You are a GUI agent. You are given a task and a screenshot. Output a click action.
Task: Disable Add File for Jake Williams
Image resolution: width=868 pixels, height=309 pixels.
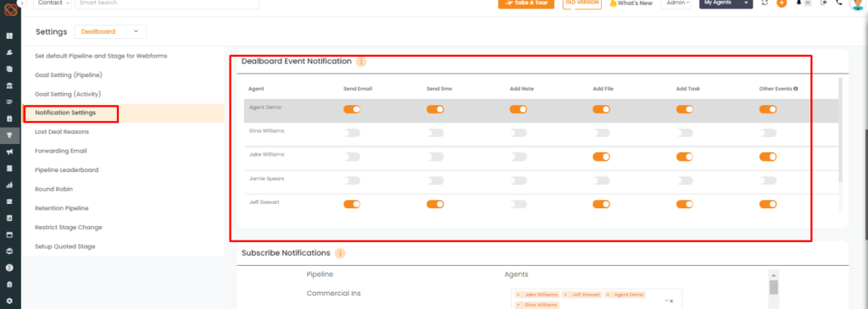tap(601, 157)
